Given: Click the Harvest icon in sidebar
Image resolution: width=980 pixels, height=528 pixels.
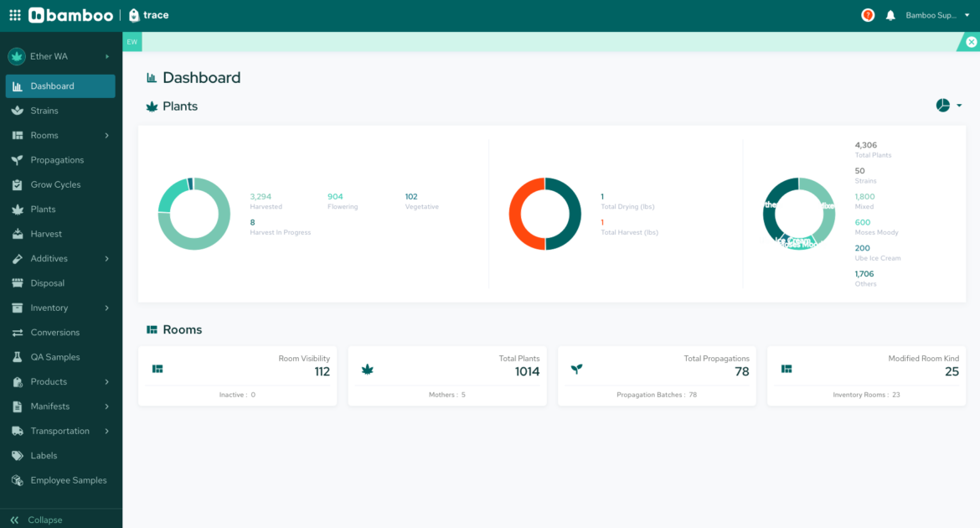Looking at the screenshot, I should click(x=16, y=234).
